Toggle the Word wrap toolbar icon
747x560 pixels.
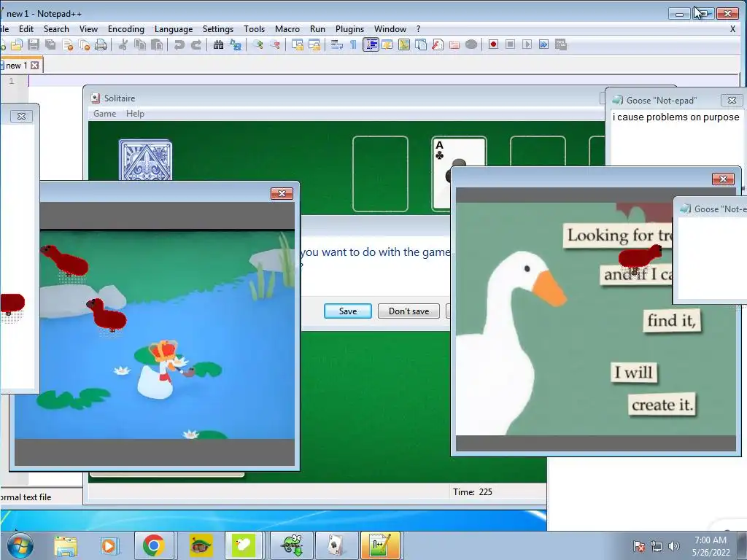point(337,44)
